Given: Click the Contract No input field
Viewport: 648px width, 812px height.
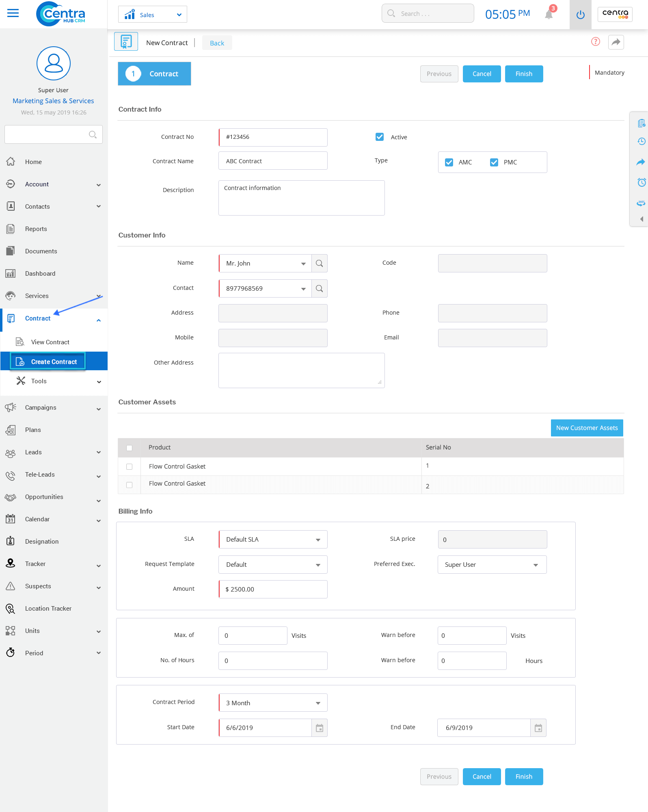Looking at the screenshot, I should point(273,137).
